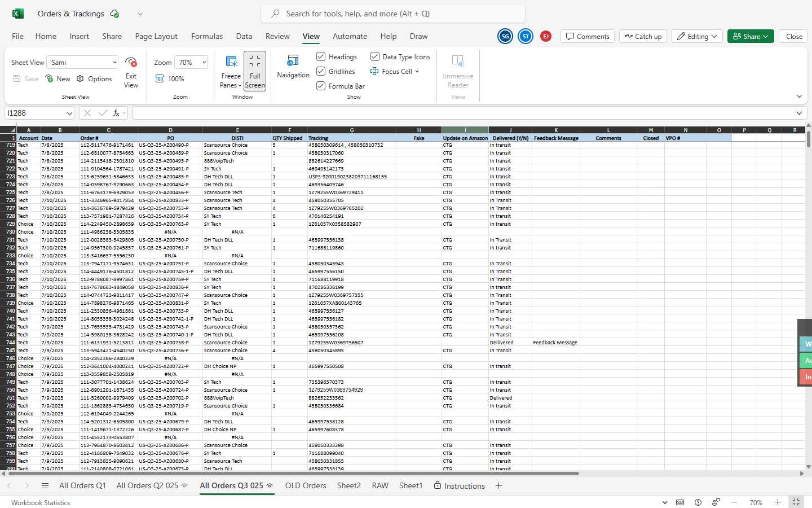Click the 'Feedback Message' cell in row 744
The width and height of the screenshot is (812, 508).
(555, 343)
